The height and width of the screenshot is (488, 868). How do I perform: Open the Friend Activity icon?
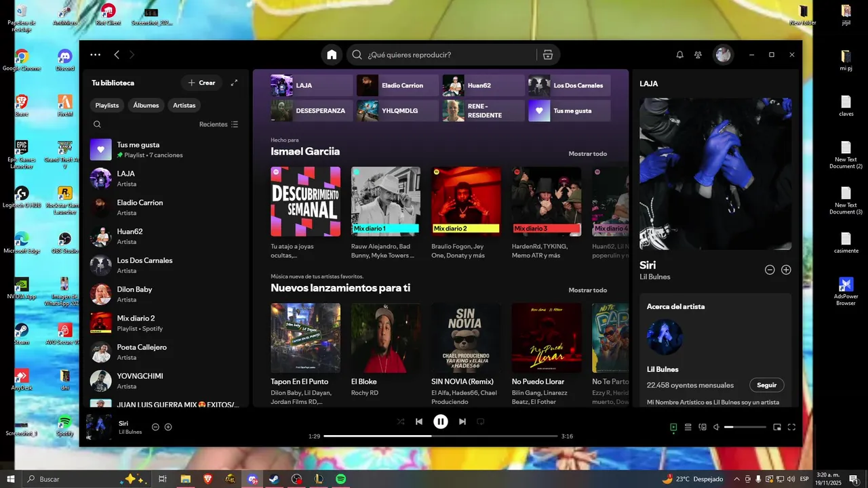(698, 55)
